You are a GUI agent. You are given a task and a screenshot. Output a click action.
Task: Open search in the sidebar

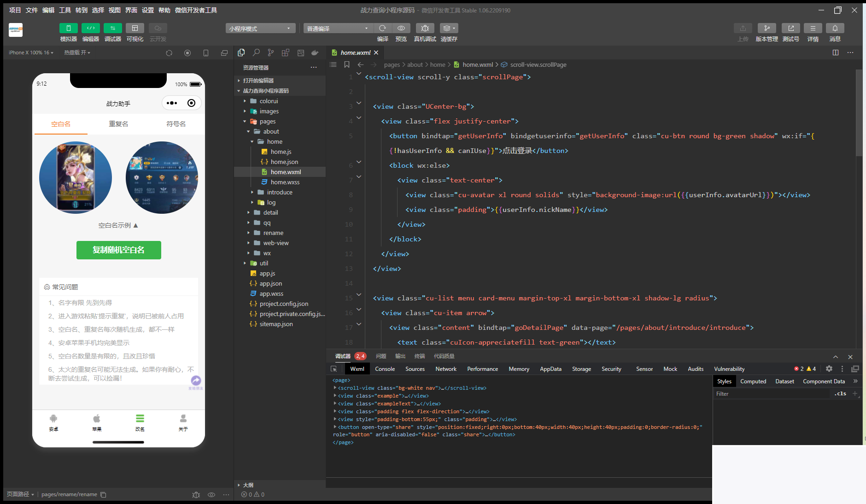click(256, 53)
